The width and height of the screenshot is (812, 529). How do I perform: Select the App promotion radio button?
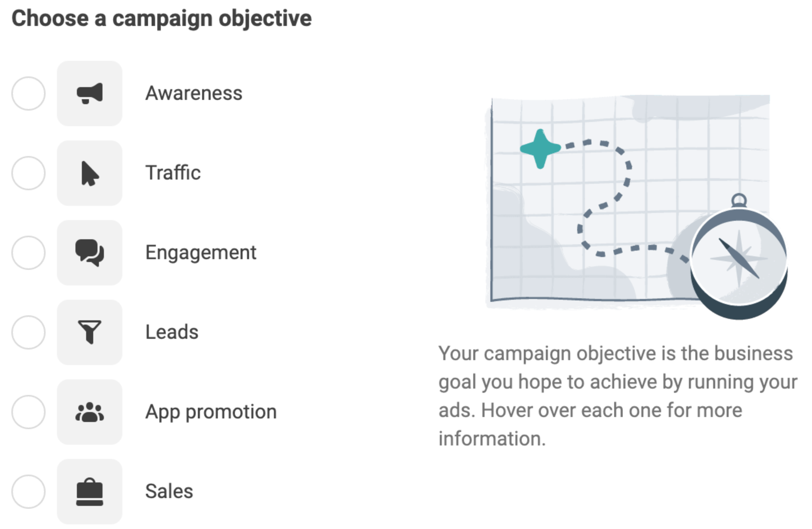pyautogui.click(x=28, y=412)
